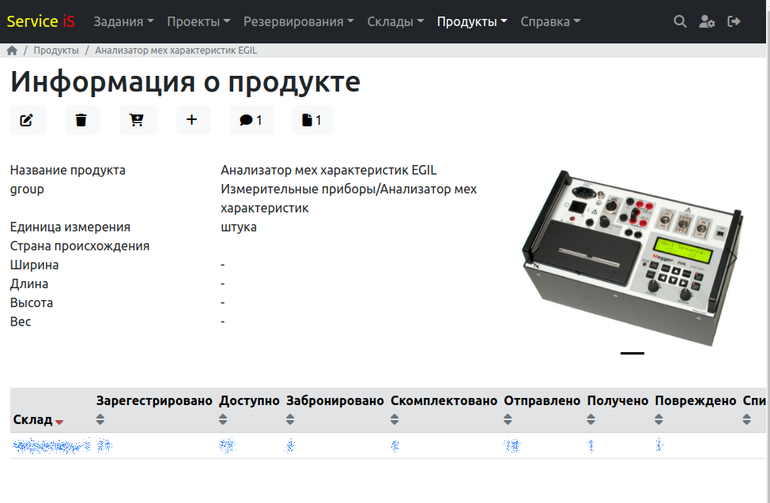Click the EGIL analyzer product image
Screen dimensions: 770x503
point(632,256)
